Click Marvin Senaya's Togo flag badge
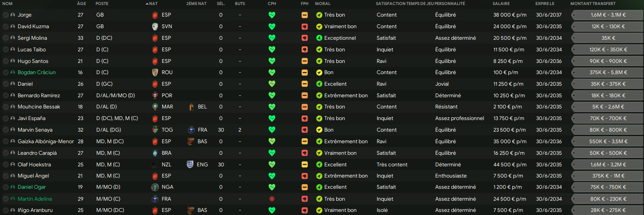This screenshot has width=644, height=215. coord(155,130)
